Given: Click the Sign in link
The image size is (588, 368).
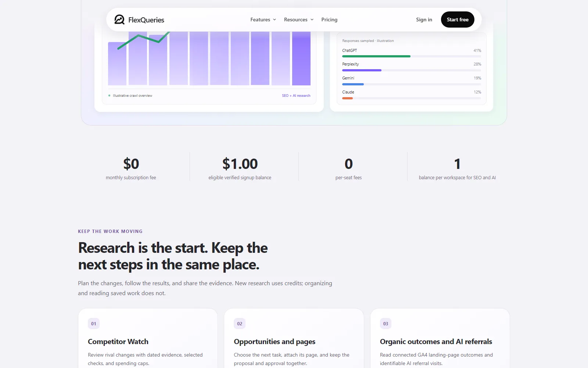Looking at the screenshot, I should (x=424, y=20).
